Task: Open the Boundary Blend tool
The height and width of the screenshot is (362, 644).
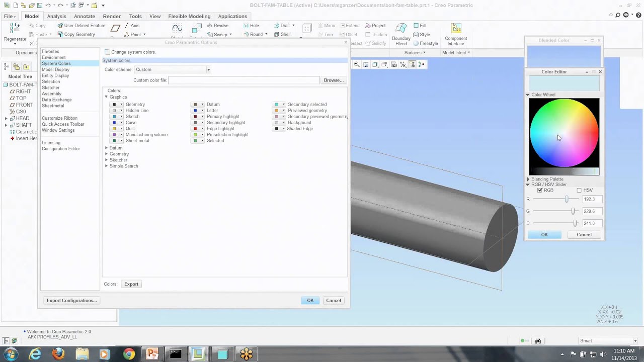Action: click(x=401, y=34)
